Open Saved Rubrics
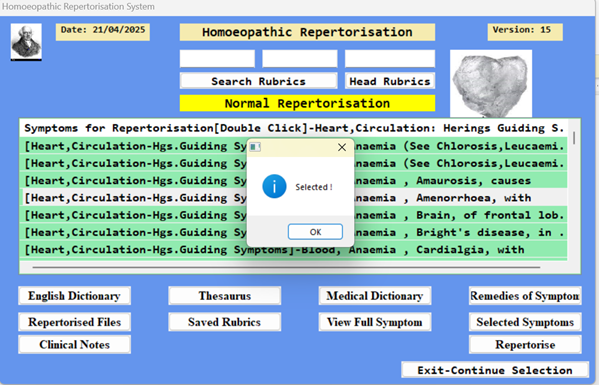Image resolution: width=599 pixels, height=385 pixels. coord(225,322)
